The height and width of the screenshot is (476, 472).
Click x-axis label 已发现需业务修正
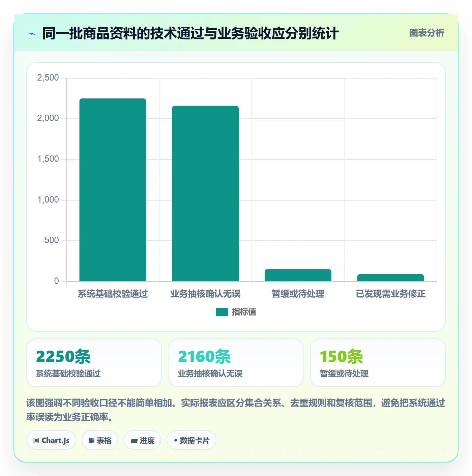tap(390, 294)
